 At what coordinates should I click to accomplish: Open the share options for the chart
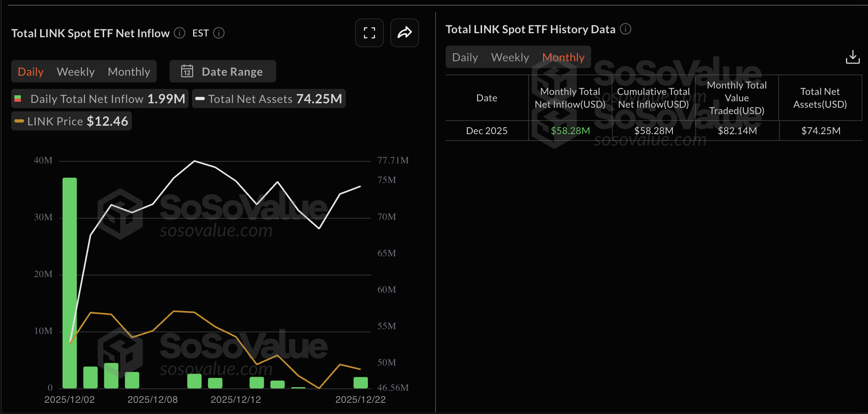[x=404, y=33]
